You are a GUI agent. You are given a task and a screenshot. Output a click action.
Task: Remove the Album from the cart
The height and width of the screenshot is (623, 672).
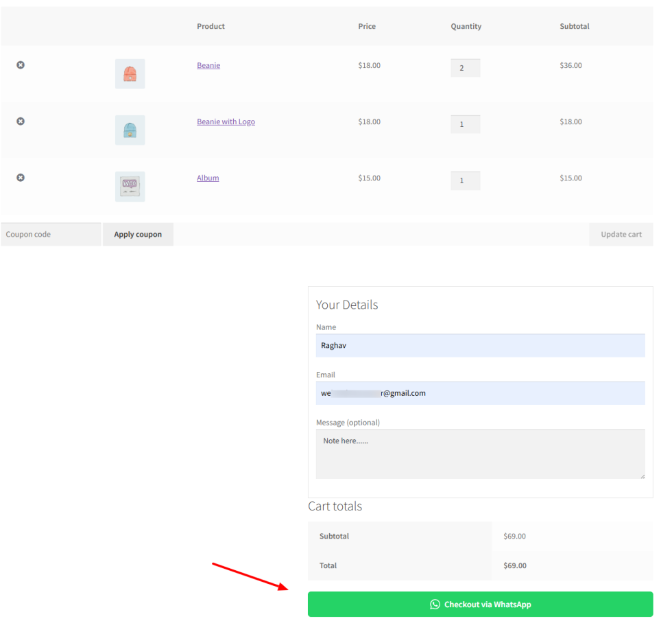tap(20, 177)
